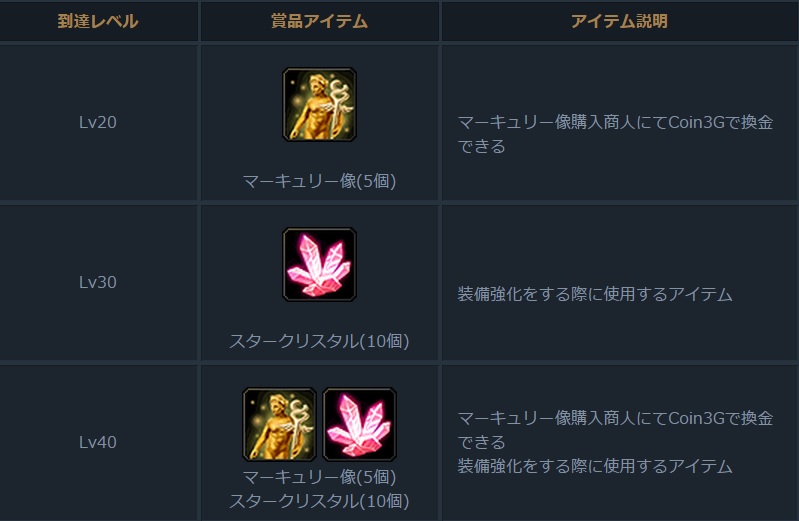Click the マーキュリー像(5個) label in the Lv40 row

tap(319, 477)
